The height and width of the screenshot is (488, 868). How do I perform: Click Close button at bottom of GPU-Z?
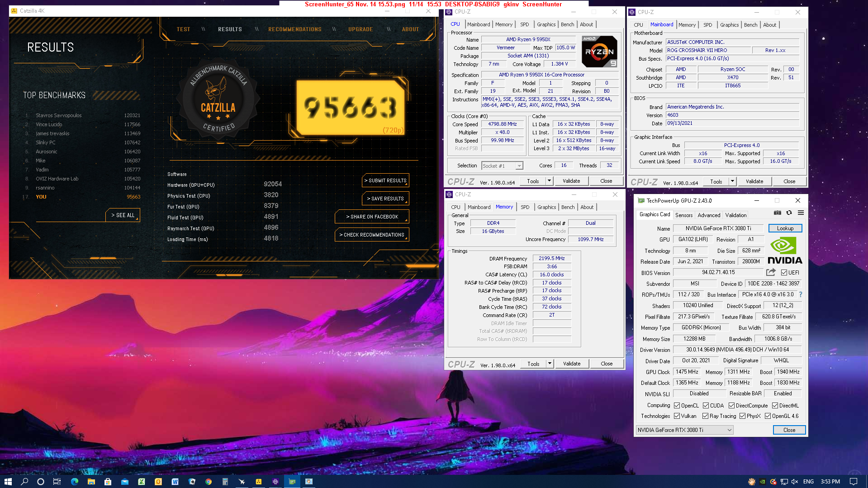pyautogui.click(x=789, y=430)
